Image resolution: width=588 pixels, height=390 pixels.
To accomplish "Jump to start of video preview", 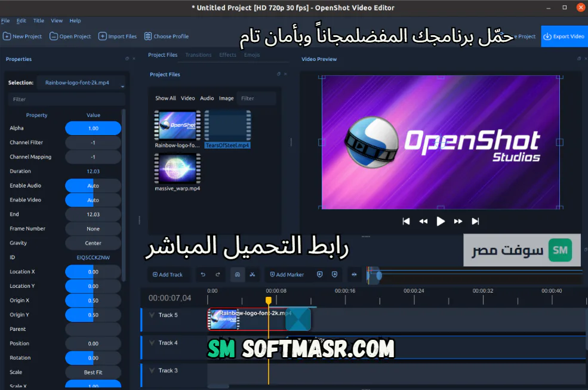I will pos(406,222).
